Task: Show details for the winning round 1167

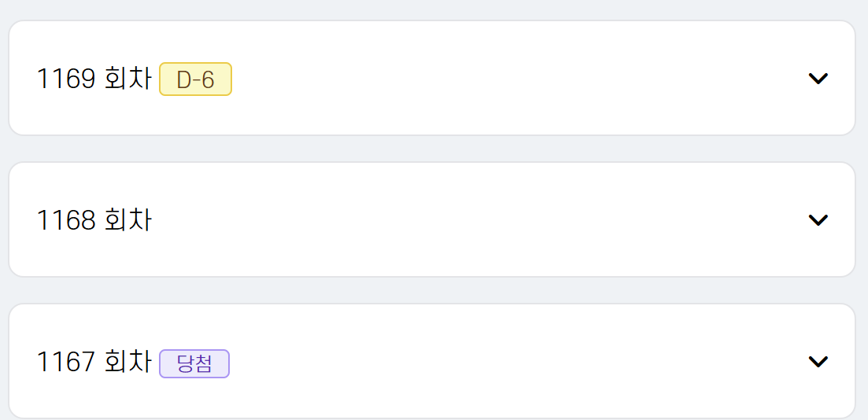Action: point(818,362)
